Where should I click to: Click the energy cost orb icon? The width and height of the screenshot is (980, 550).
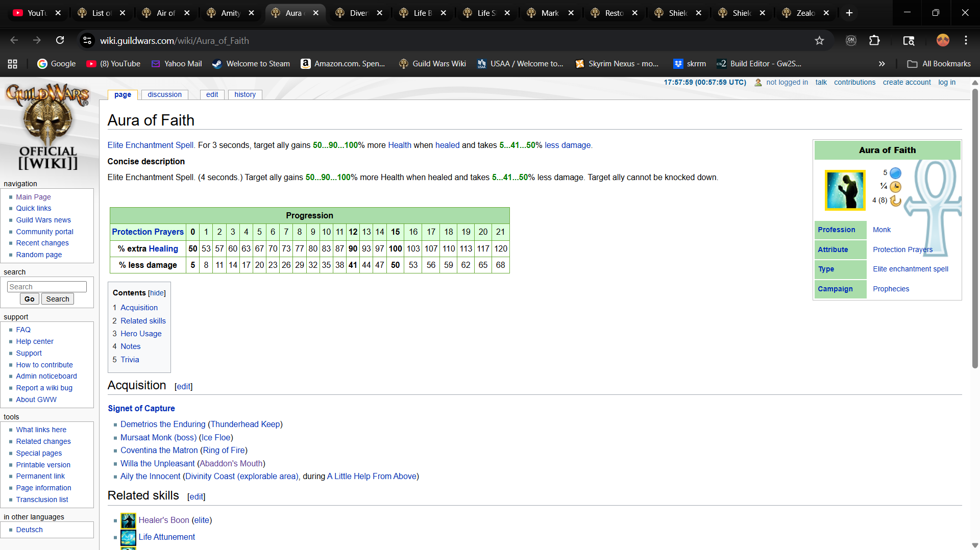point(895,173)
